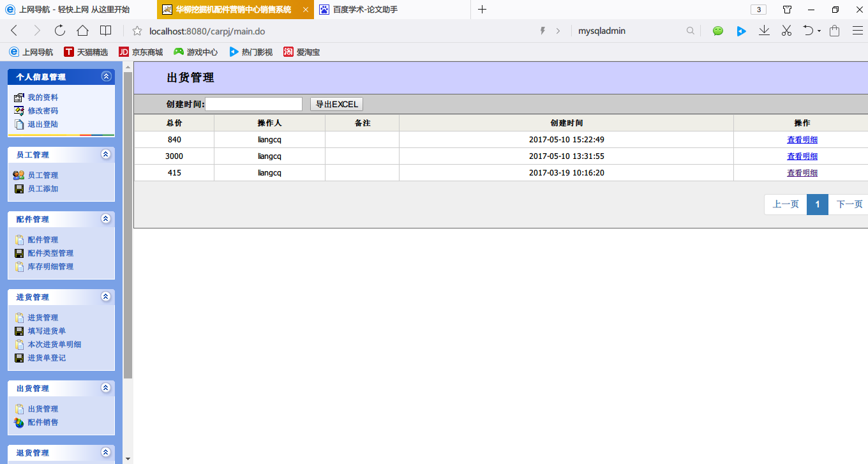Collapse the 退货管理 panel header
This screenshot has width=868, height=464.
(x=106, y=453)
